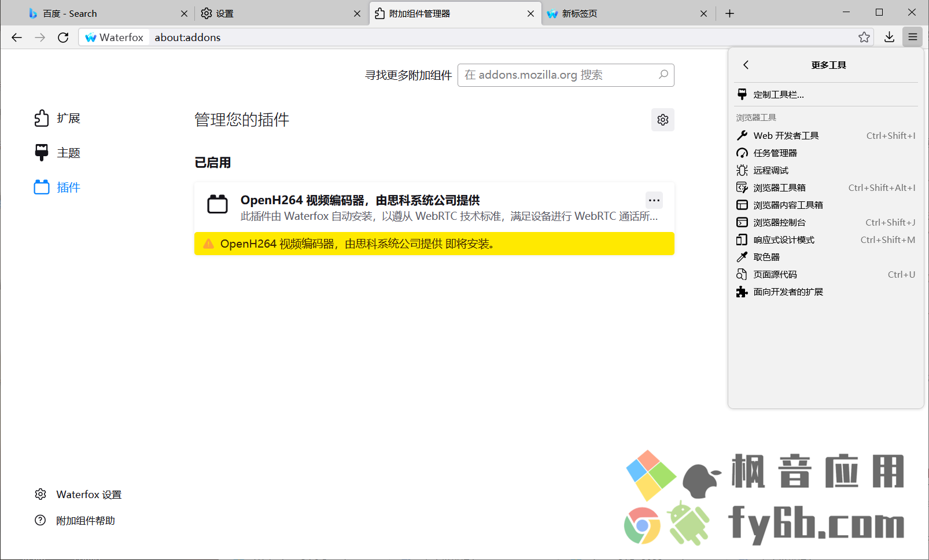Open Web 开发者工具
This screenshot has height=560, width=929.
(826, 135)
